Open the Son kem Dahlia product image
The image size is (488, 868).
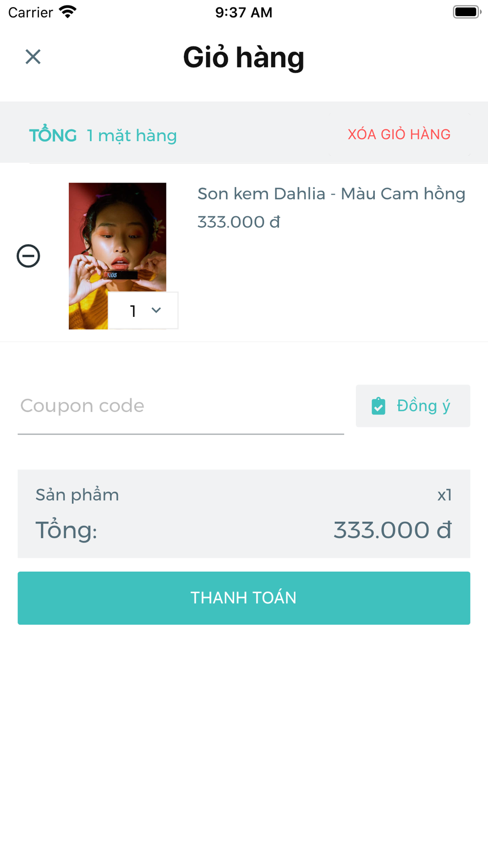pyautogui.click(x=118, y=256)
